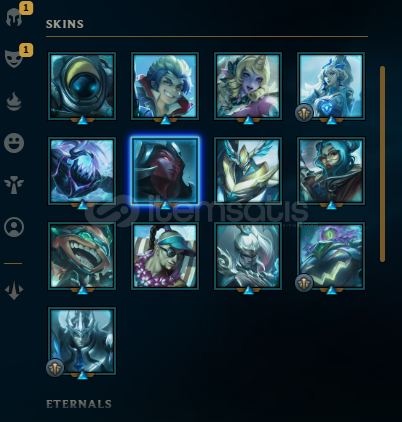Select the winged ward icon in sidebar

pos(14,185)
